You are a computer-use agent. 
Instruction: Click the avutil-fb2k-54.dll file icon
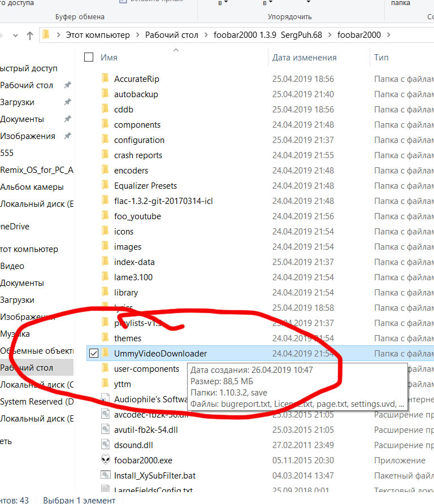[x=106, y=429]
